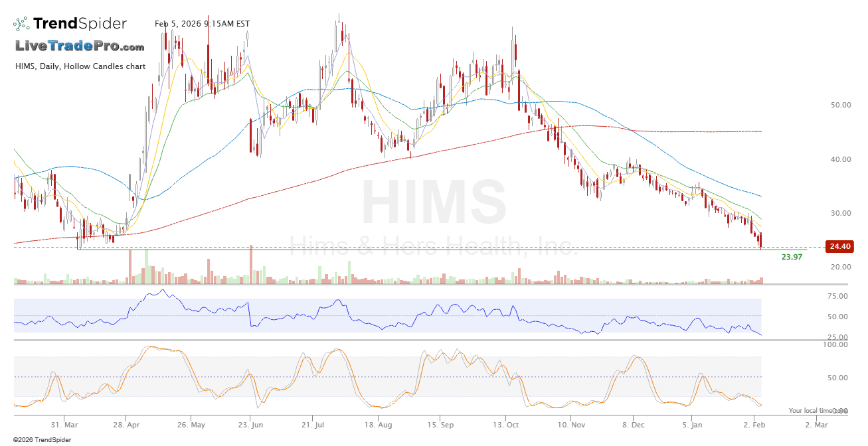Screen dimensions: 868x446
Task: Open the LiveTradePro.com link
Action: pos(80,46)
